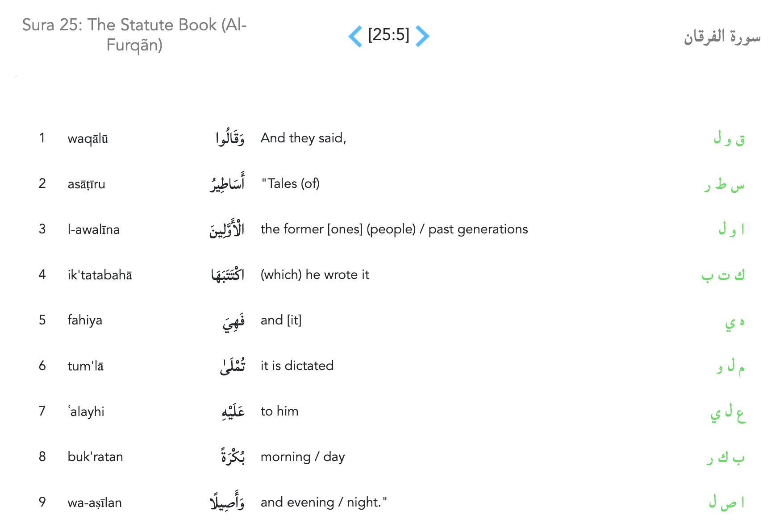Select the root ع ل ي

[x=728, y=412]
